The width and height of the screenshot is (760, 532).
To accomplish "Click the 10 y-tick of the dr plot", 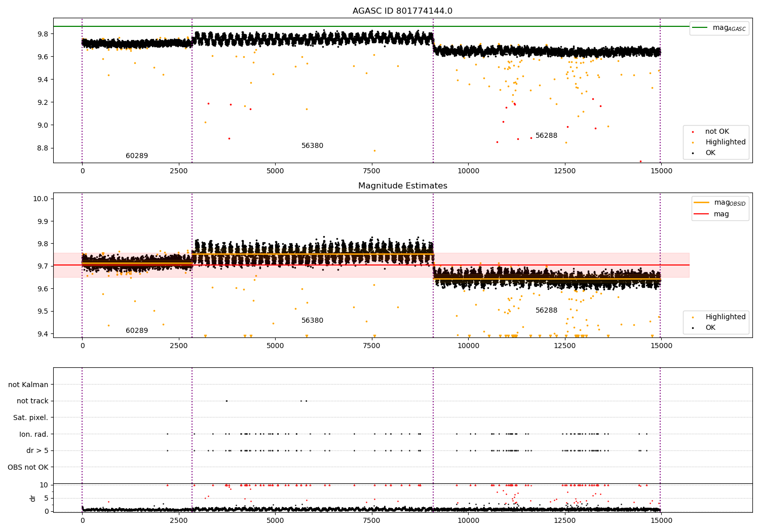I will [x=44, y=485].
